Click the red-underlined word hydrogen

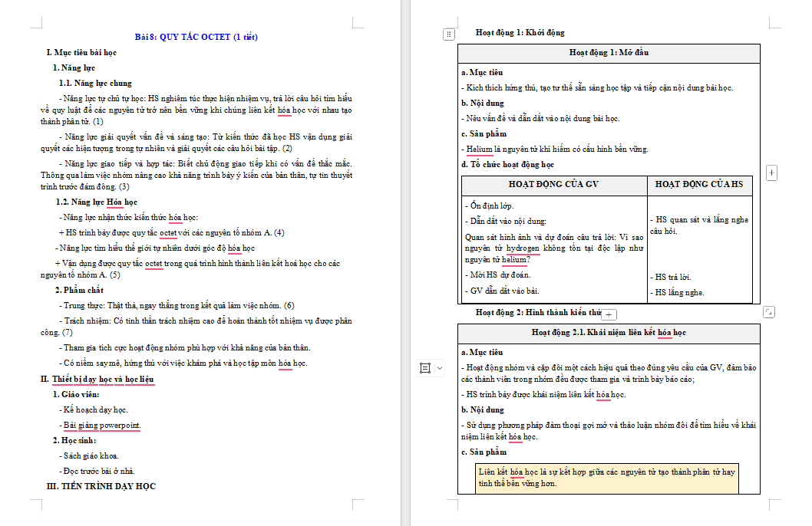pos(523,249)
